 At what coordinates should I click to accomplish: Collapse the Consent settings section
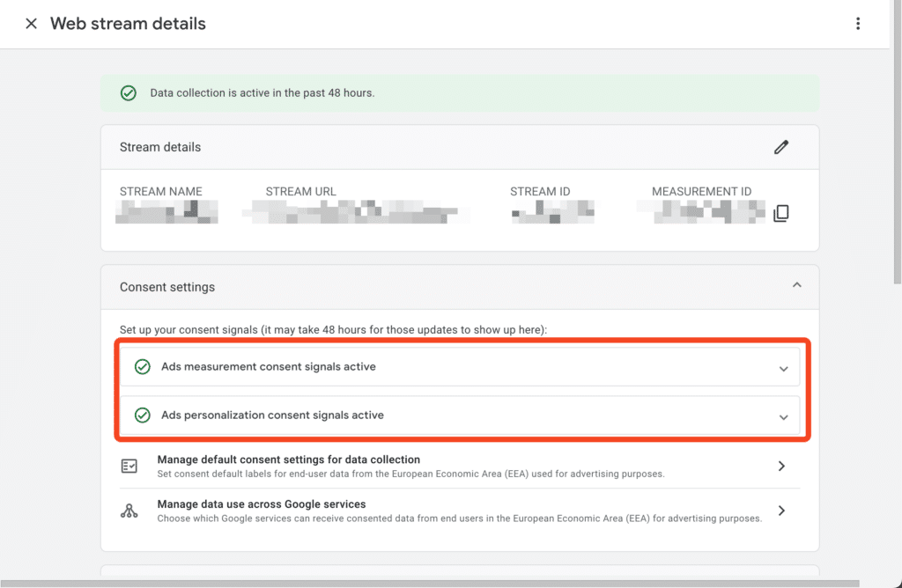point(796,286)
